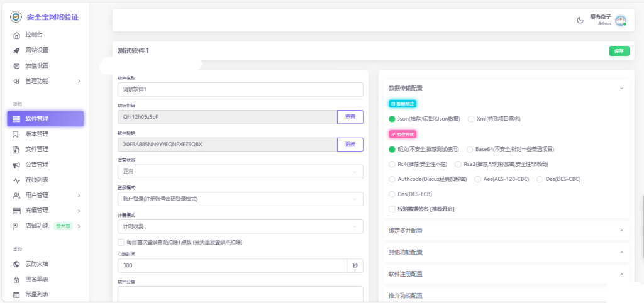Click 更换 button next to 软件秘钥
Screen dimensions: 644x303
350,145
